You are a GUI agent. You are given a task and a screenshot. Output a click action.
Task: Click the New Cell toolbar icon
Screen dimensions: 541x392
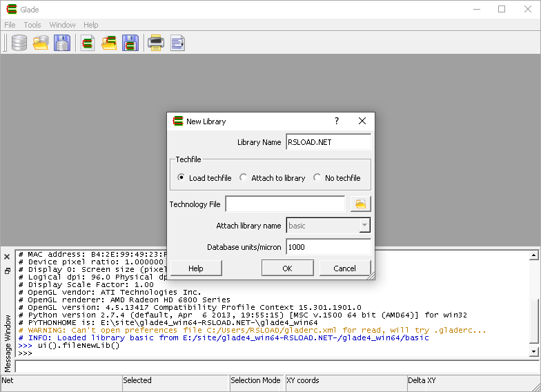[88, 43]
